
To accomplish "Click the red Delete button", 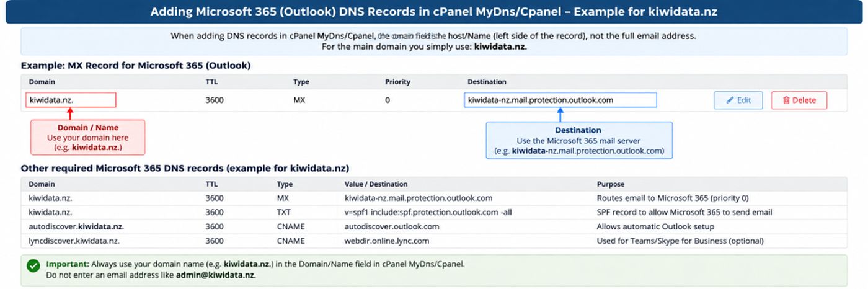I will [x=799, y=100].
